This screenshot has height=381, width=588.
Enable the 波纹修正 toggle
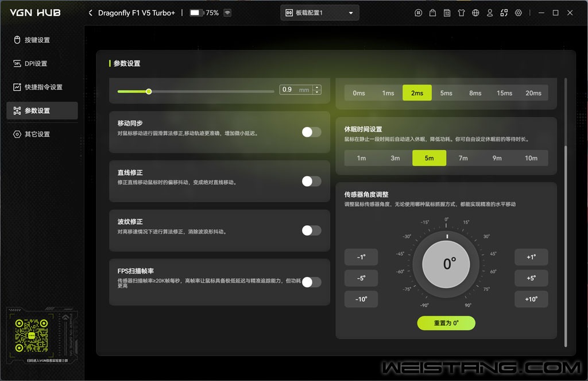point(312,230)
